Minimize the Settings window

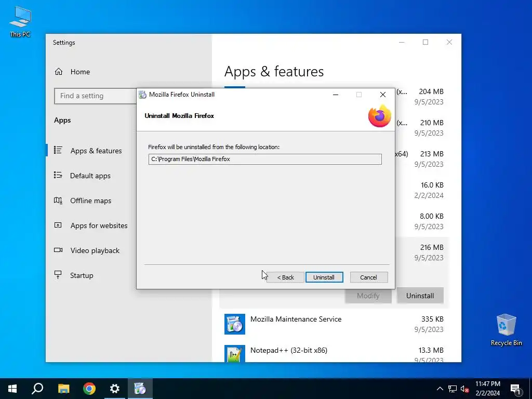402,42
